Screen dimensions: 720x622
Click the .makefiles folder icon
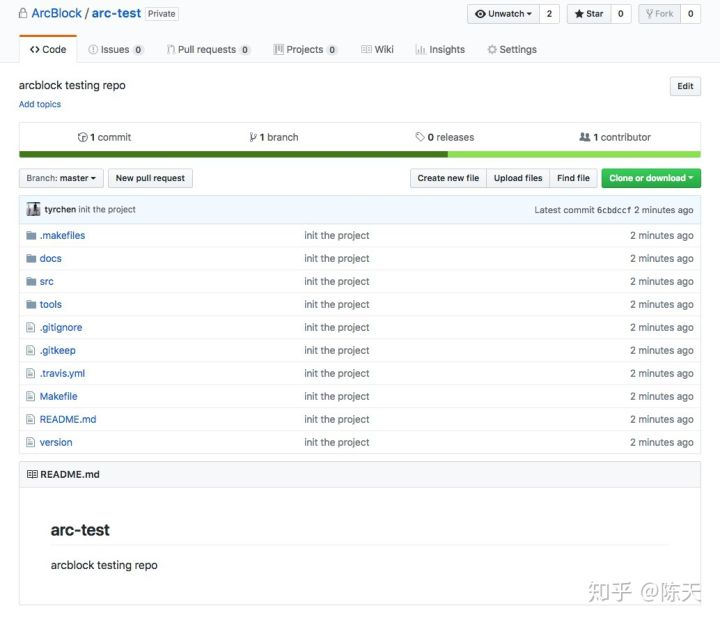coord(31,235)
